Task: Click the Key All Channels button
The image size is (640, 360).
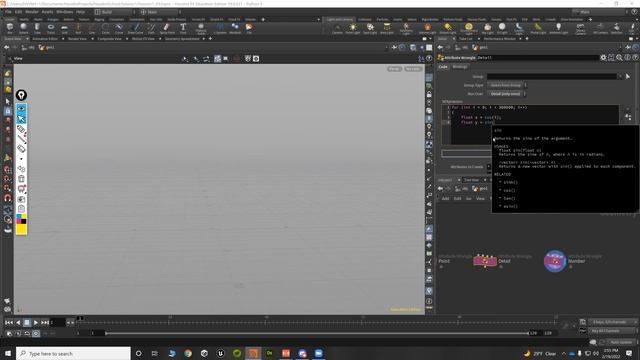Action: [x=612, y=331]
